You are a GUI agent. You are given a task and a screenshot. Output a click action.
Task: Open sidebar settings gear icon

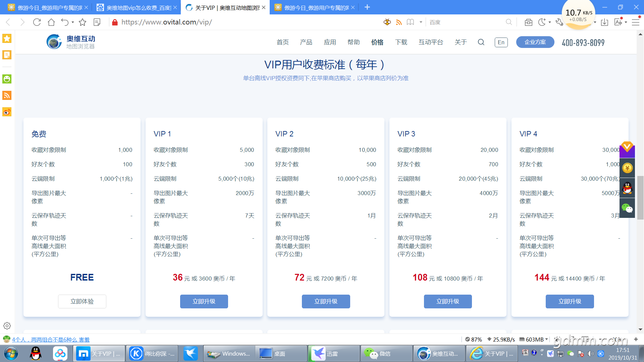[7, 326]
